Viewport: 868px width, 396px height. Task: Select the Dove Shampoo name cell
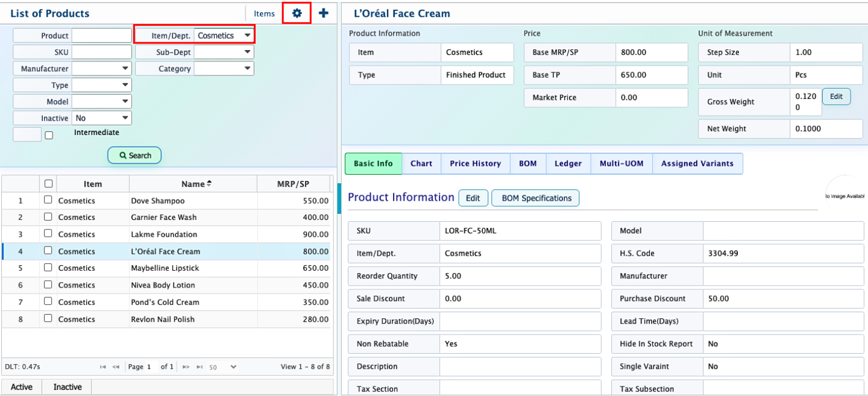[193, 201]
